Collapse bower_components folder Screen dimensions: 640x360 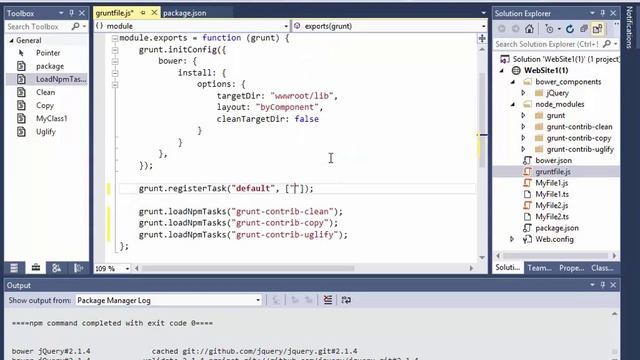pyautogui.click(x=513, y=82)
